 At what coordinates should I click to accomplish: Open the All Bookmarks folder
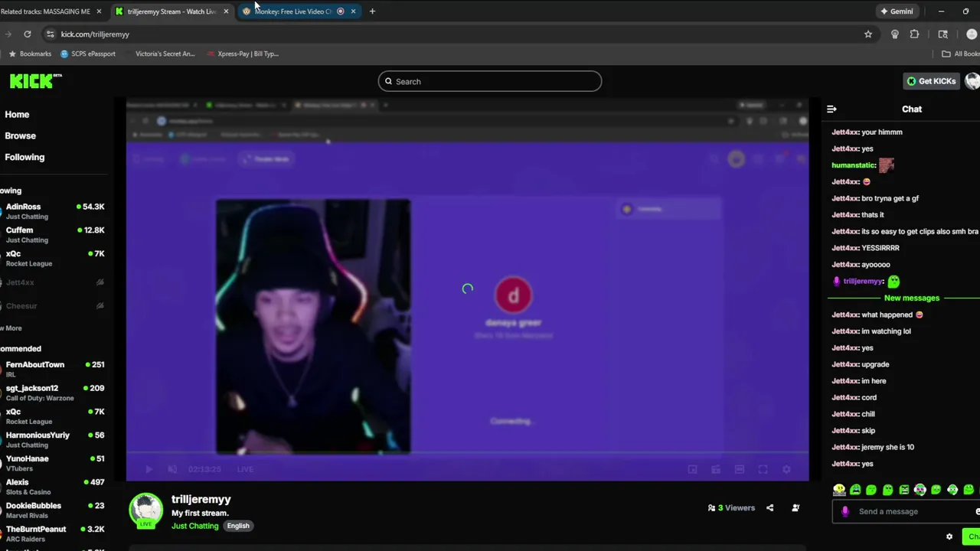tap(960, 54)
